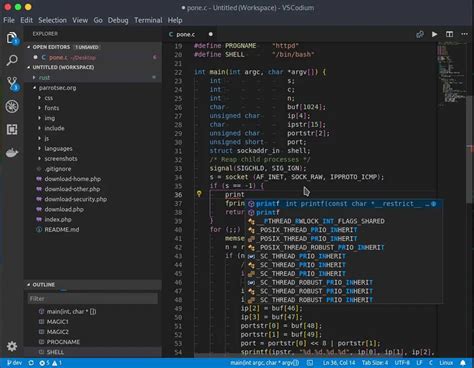Screen dimensions: 474x368
Task: Open the Debug menu
Action: (x=118, y=20)
